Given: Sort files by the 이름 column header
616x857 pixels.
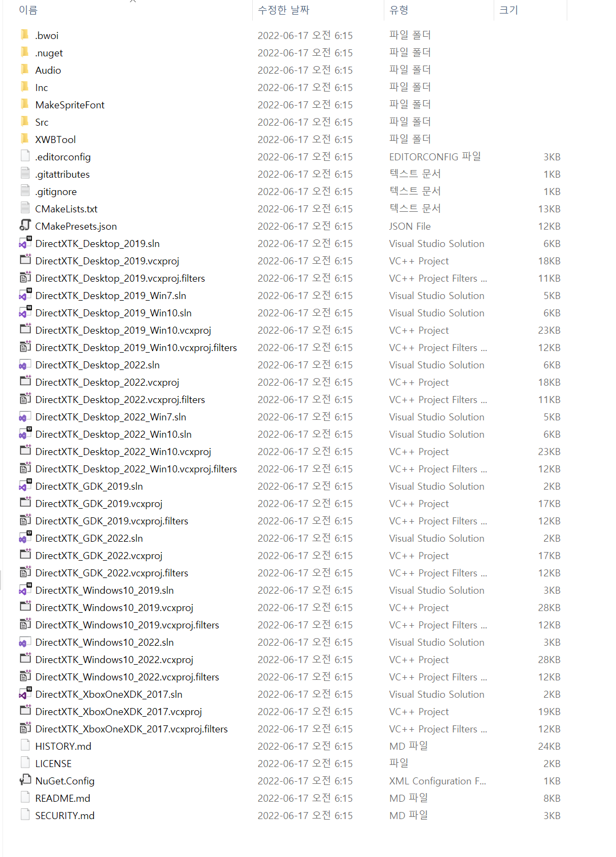Looking at the screenshot, I should coord(28,10).
